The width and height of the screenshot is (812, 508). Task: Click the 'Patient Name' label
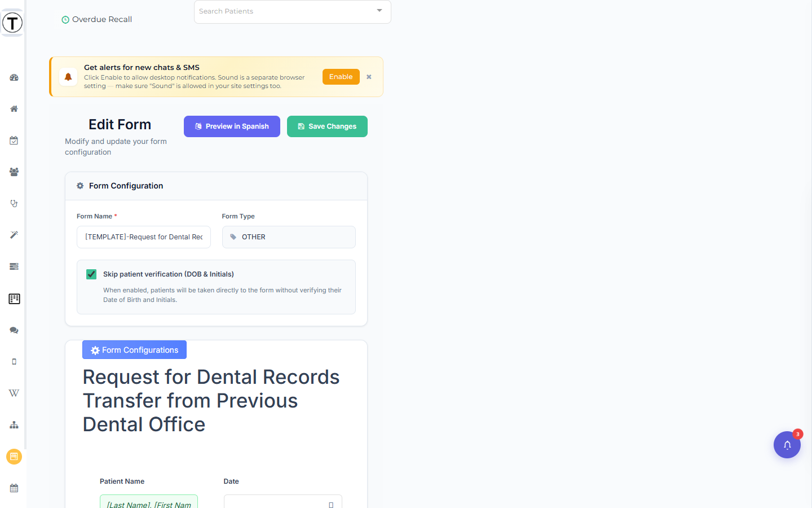click(x=122, y=481)
